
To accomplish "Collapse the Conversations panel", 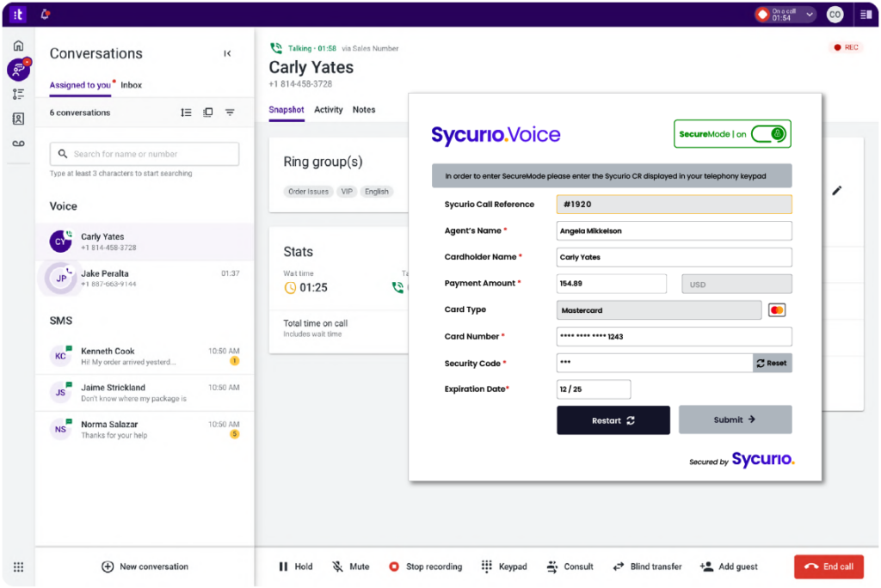I will 227,53.
